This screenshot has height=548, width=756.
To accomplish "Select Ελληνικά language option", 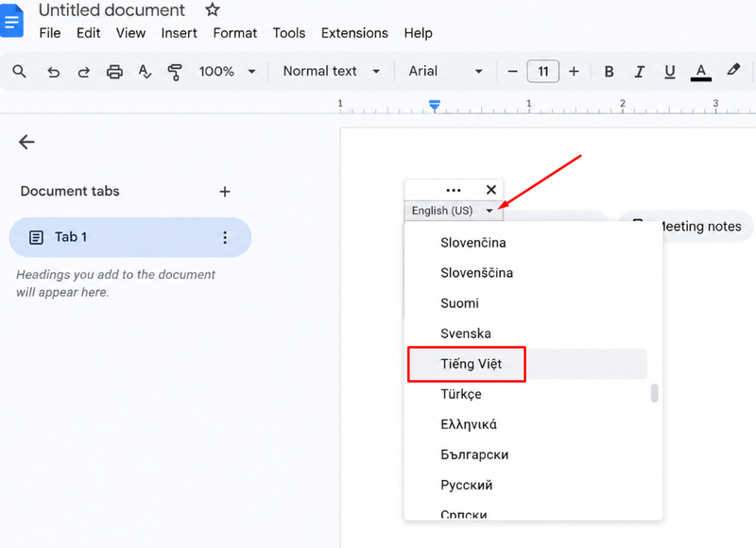I will pyautogui.click(x=526, y=424).
